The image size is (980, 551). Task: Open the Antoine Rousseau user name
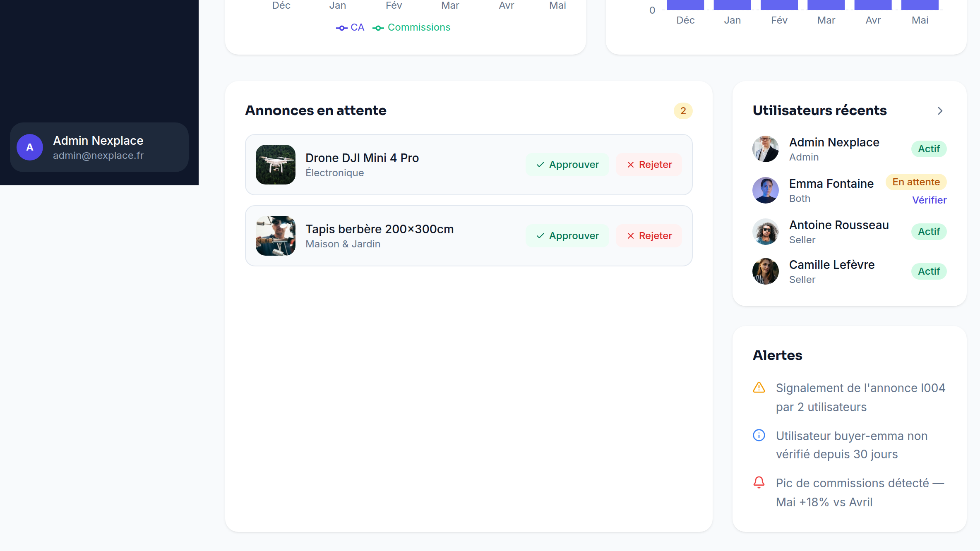pyautogui.click(x=839, y=225)
